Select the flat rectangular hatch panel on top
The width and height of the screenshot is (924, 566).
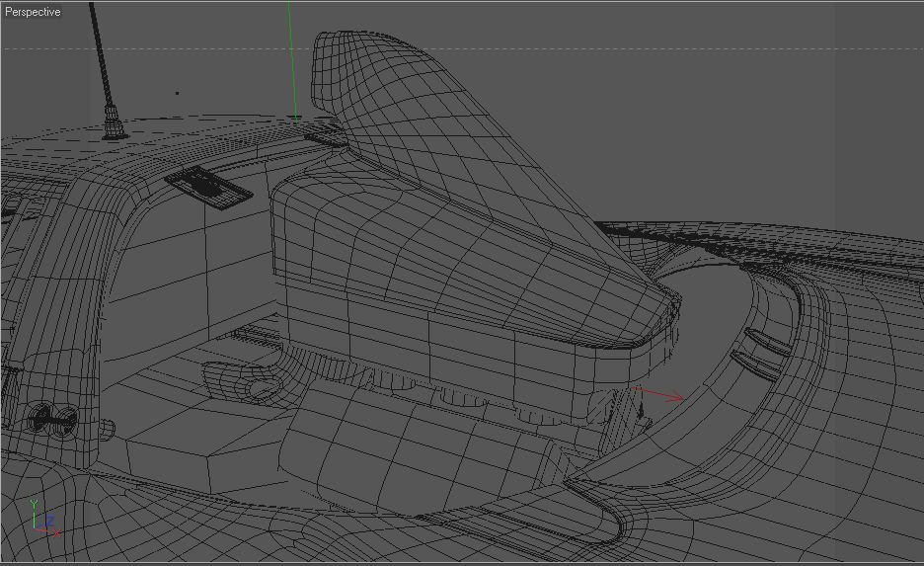pos(208,187)
